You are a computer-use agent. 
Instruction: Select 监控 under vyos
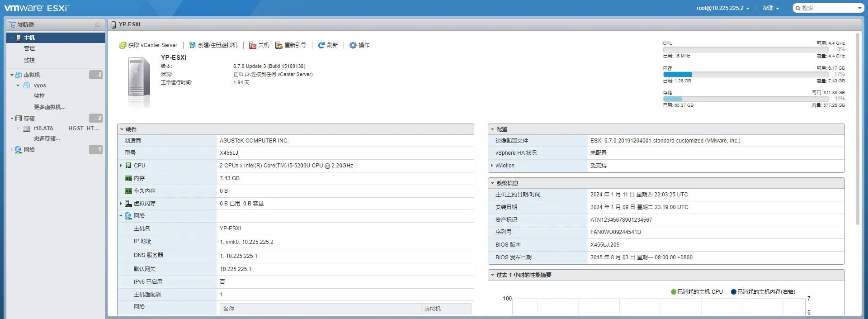pyautogui.click(x=39, y=96)
